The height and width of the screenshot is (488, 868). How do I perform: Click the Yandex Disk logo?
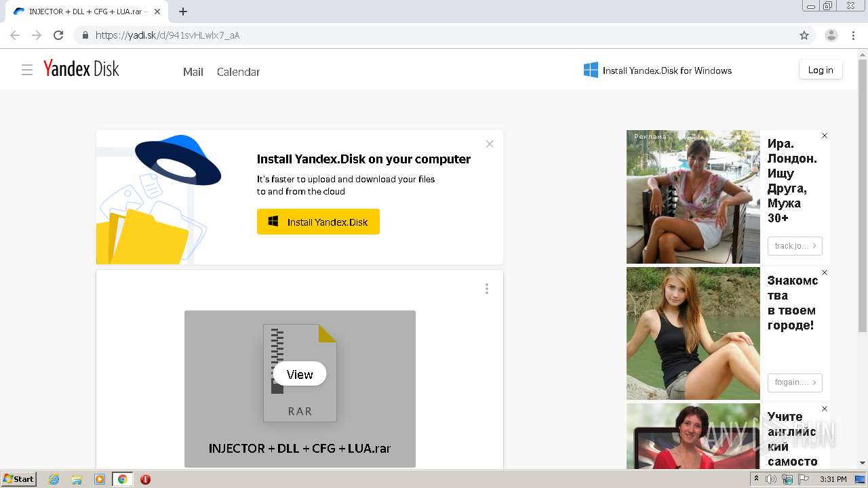click(81, 68)
